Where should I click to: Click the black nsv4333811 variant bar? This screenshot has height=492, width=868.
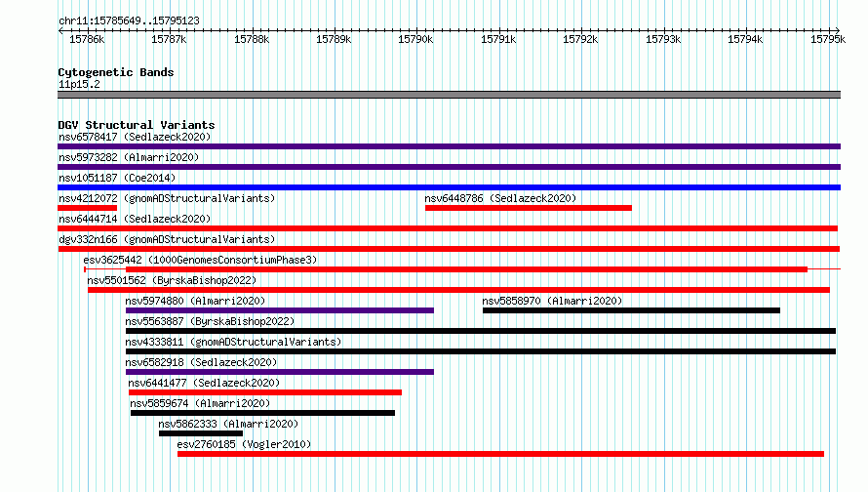click(x=481, y=351)
